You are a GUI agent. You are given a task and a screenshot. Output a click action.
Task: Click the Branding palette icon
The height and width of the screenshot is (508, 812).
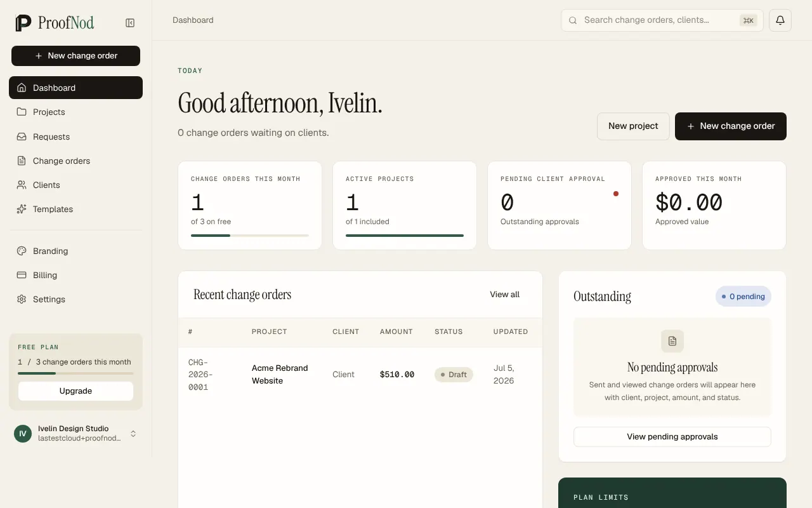tap(22, 251)
